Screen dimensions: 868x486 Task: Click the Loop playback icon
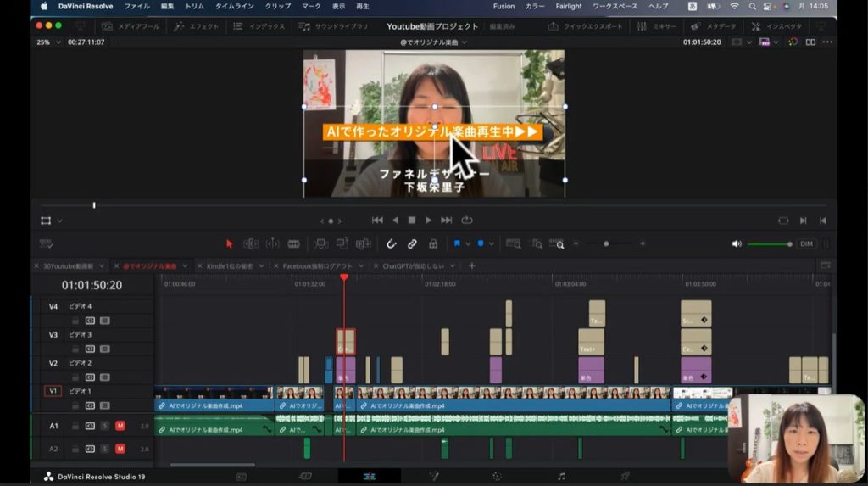pyautogui.click(x=467, y=221)
